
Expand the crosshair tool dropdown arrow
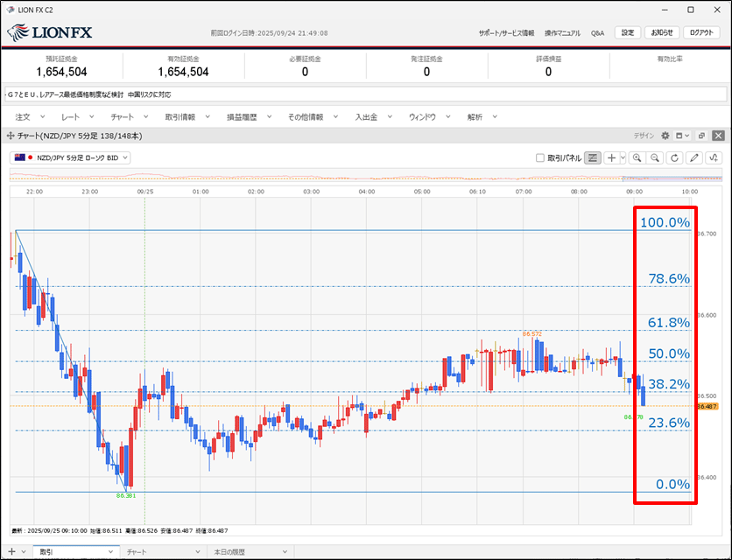(x=622, y=157)
